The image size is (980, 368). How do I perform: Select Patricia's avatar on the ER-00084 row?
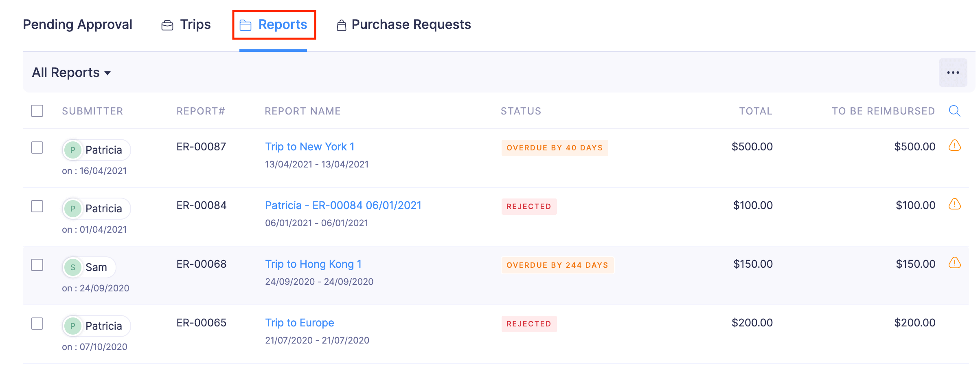pyautogui.click(x=72, y=208)
